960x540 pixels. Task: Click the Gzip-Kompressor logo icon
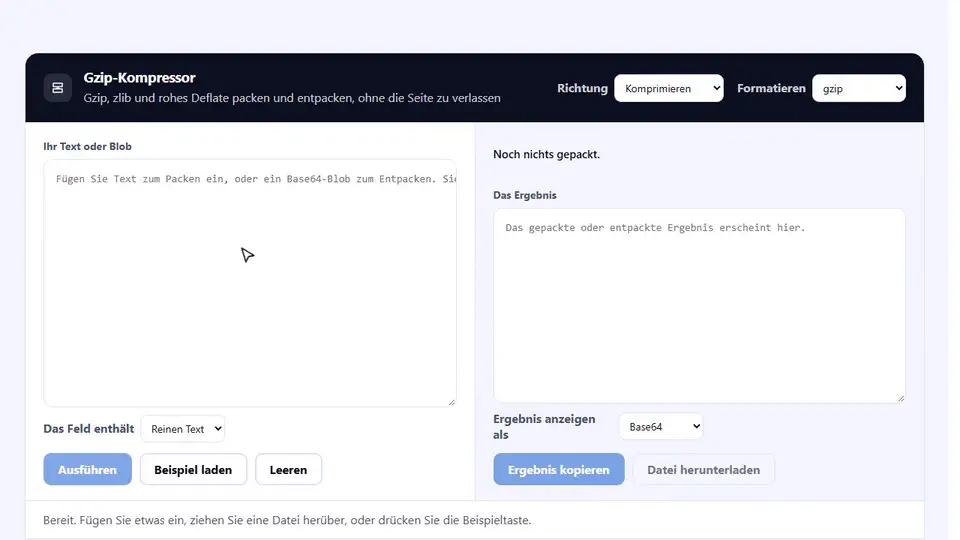pos(58,88)
